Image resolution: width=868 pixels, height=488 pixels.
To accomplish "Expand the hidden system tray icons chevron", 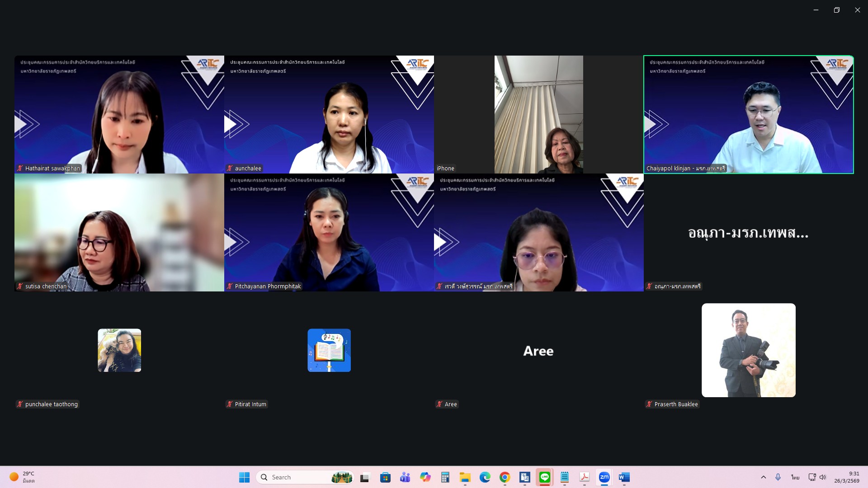I will pos(764,477).
